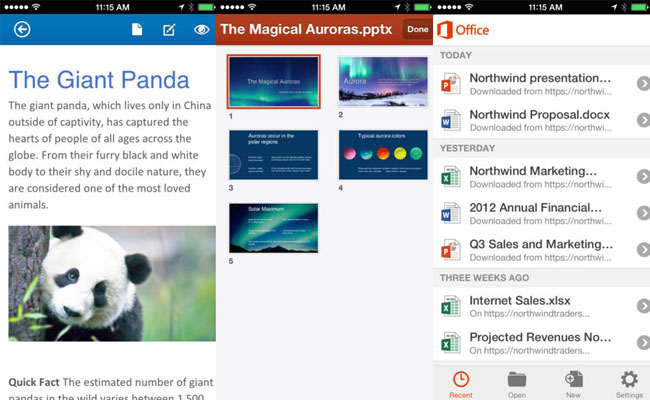Viewport: 650px width, 400px height.
Task: Toggle the eye view icon in blue toolbar
Action: [201, 29]
